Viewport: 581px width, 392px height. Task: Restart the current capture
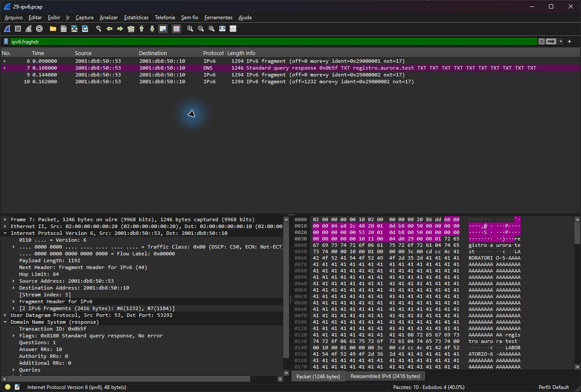click(x=29, y=29)
